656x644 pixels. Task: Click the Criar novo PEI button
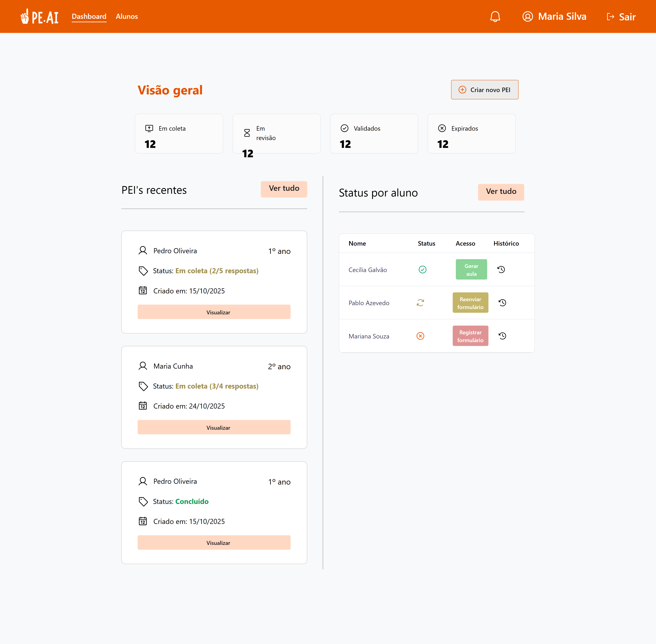tap(485, 90)
